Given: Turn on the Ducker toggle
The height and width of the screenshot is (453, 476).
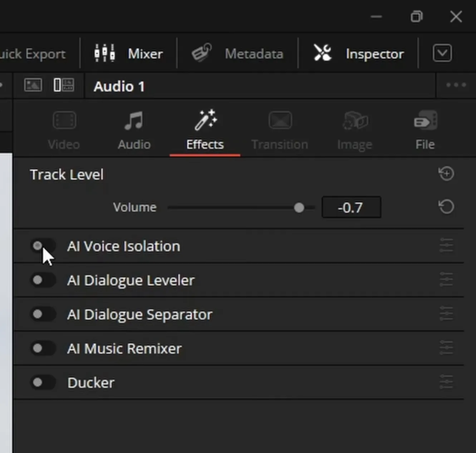Looking at the screenshot, I should (x=43, y=383).
